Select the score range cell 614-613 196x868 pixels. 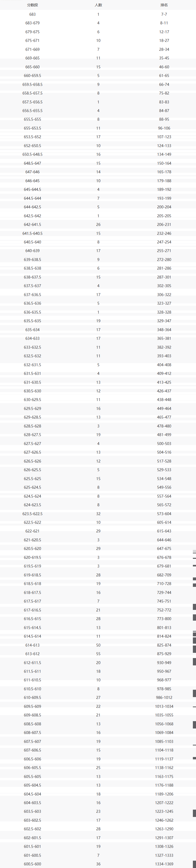tap(32, 645)
